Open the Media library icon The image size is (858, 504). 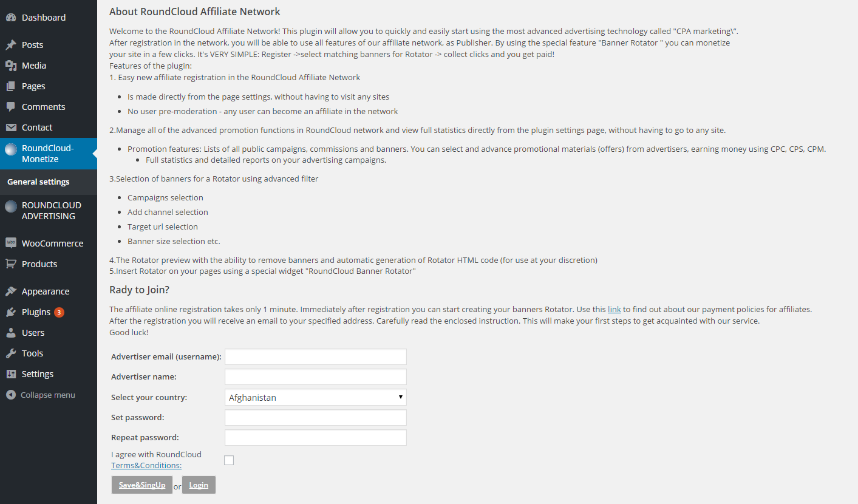[x=11, y=66]
